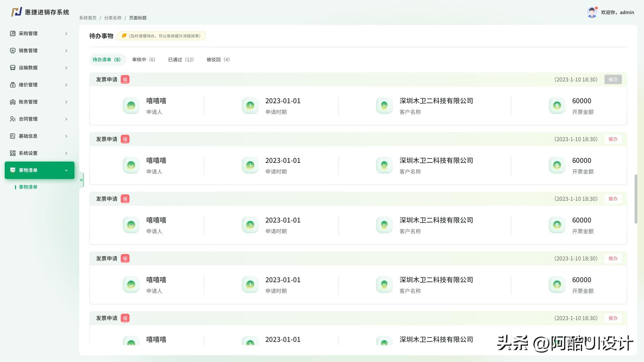
Task: Switch to the 已通过 (12) tab
Action: 181,59
